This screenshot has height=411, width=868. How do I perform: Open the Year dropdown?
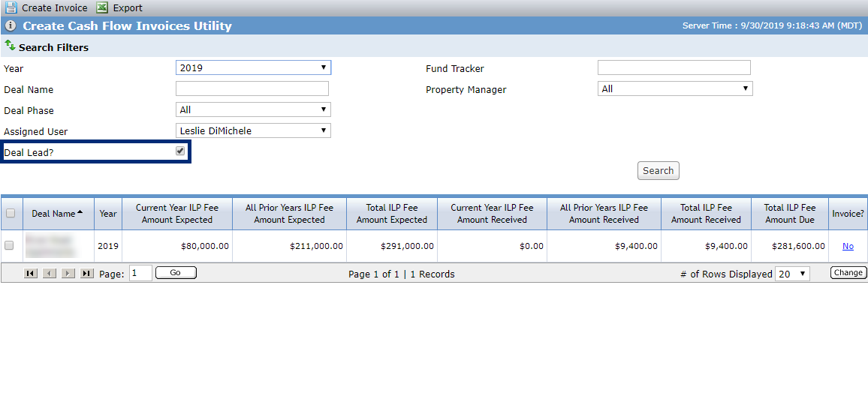coord(253,68)
